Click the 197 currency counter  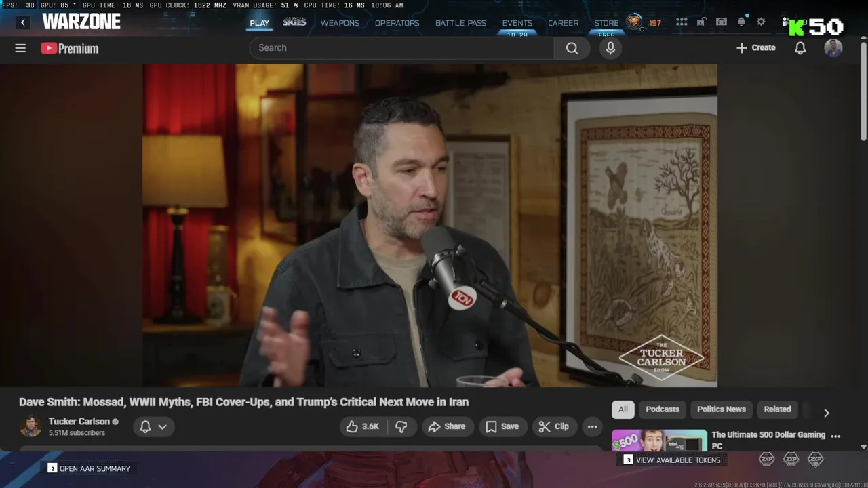[x=655, y=23]
